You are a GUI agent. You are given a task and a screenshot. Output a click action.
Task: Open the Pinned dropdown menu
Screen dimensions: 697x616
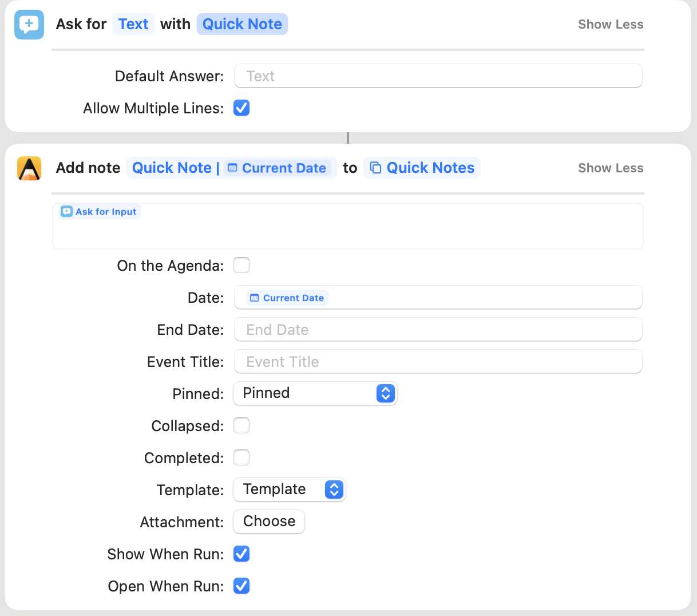tap(315, 393)
